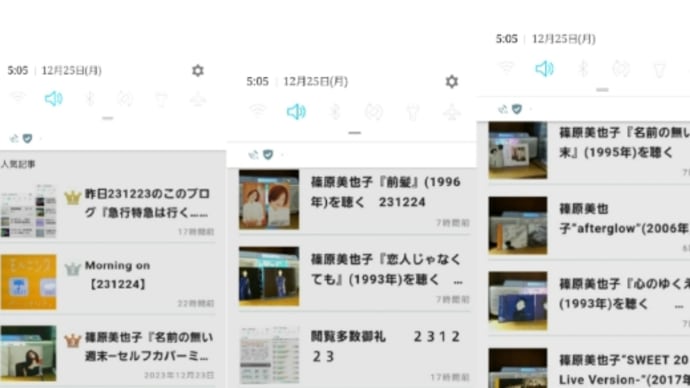Tap silver crown beside Morning on
Screen dimensions: 690x388
point(73,268)
